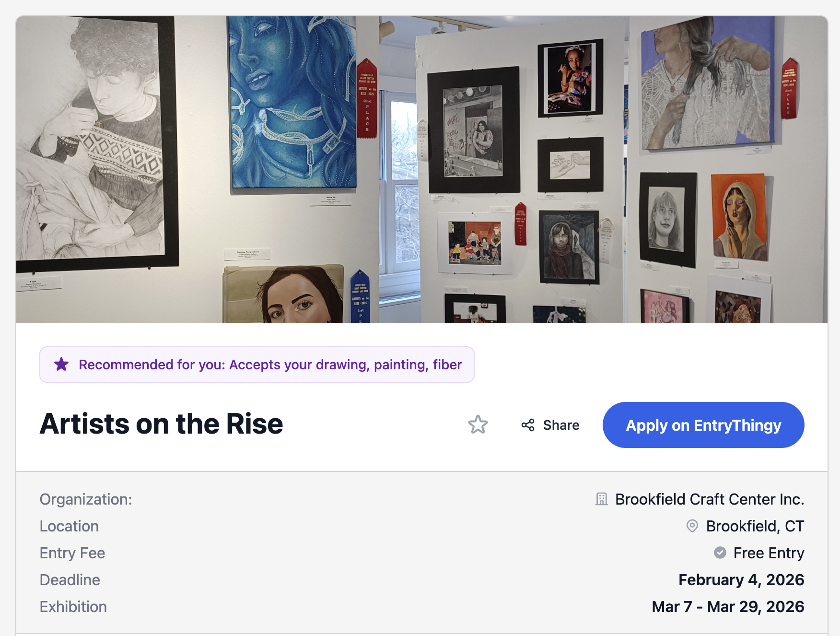
Task: Click the building icon beside Brookfield Craft Center
Action: coord(601,499)
